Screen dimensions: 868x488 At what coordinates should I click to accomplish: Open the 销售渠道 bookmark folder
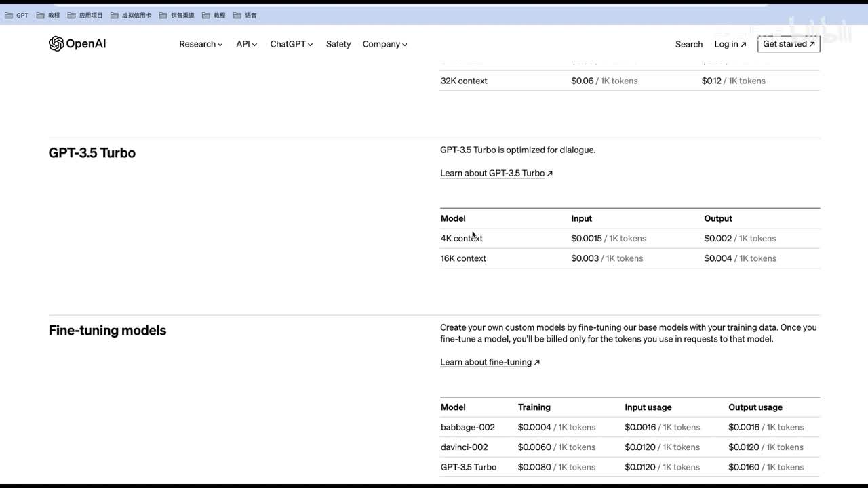pyautogui.click(x=177, y=15)
